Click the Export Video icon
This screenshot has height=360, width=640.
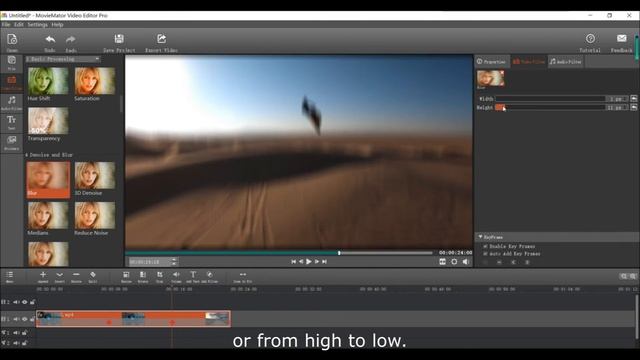[162, 39]
